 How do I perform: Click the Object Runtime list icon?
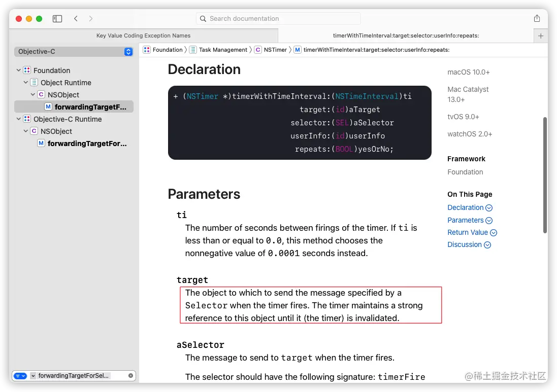(x=34, y=82)
